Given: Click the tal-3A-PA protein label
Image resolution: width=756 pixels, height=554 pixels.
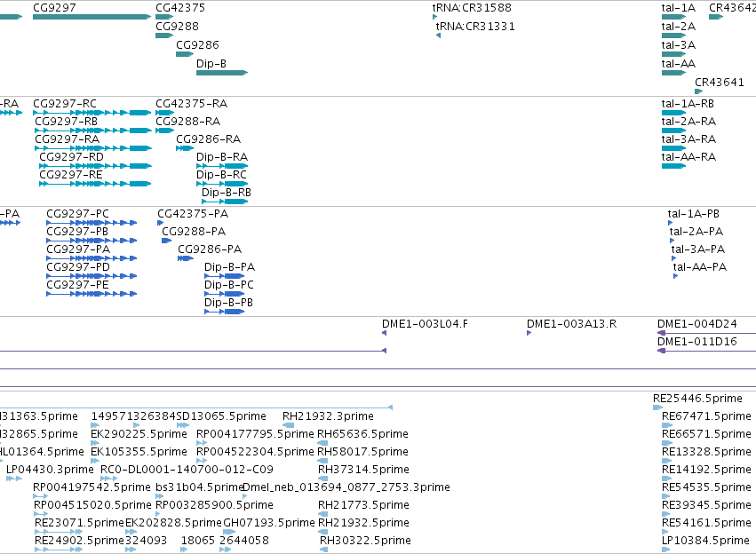Looking at the screenshot, I should point(697,249).
